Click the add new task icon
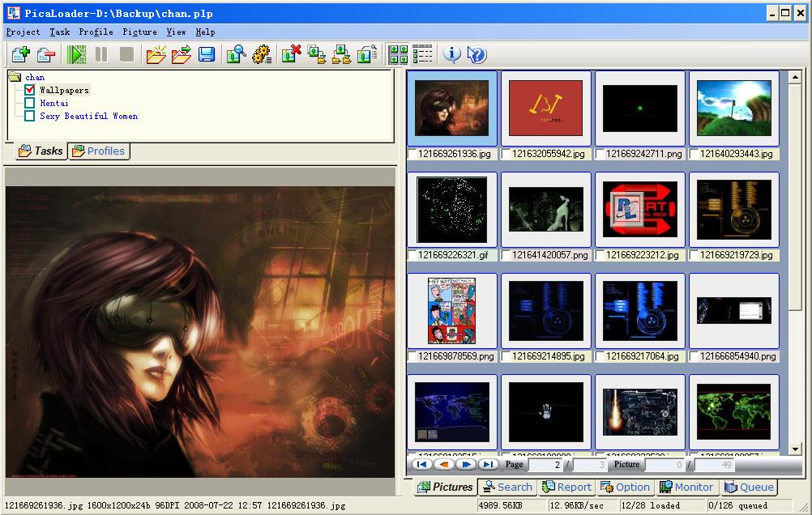 [21, 54]
